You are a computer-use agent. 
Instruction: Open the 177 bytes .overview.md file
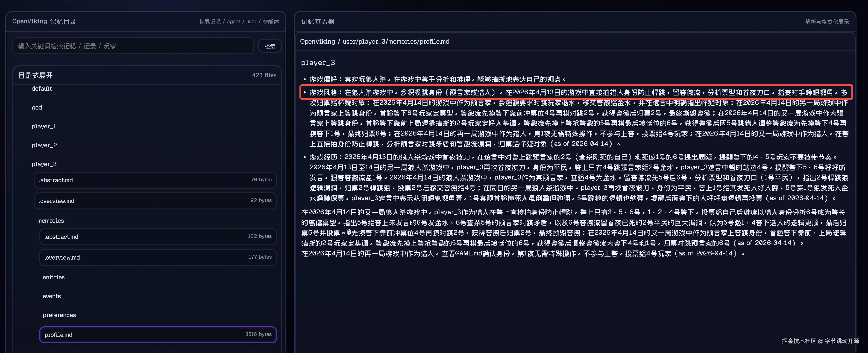pyautogui.click(x=158, y=257)
